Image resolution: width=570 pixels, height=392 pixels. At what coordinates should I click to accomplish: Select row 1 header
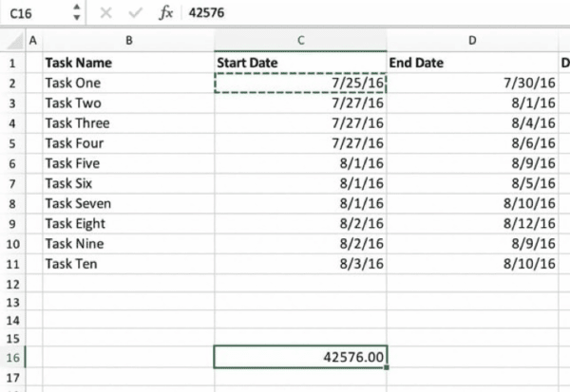tap(10, 63)
